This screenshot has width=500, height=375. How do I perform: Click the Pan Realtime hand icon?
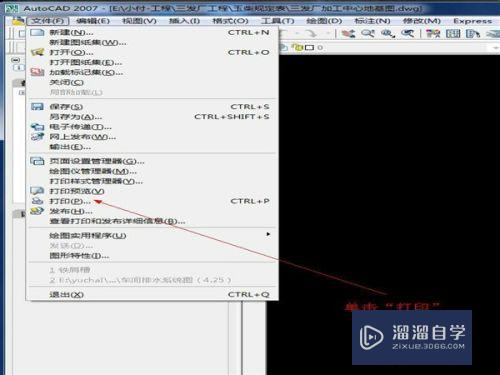348,33
